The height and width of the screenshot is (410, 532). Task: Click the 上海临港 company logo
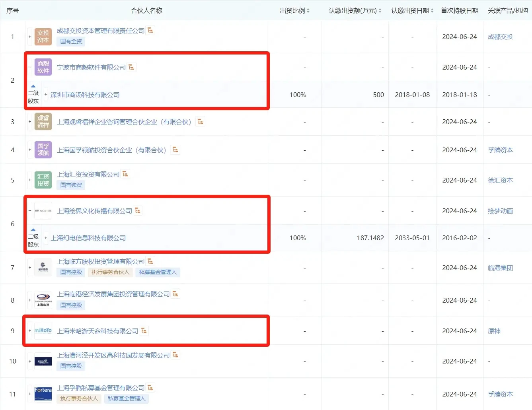pos(43,300)
